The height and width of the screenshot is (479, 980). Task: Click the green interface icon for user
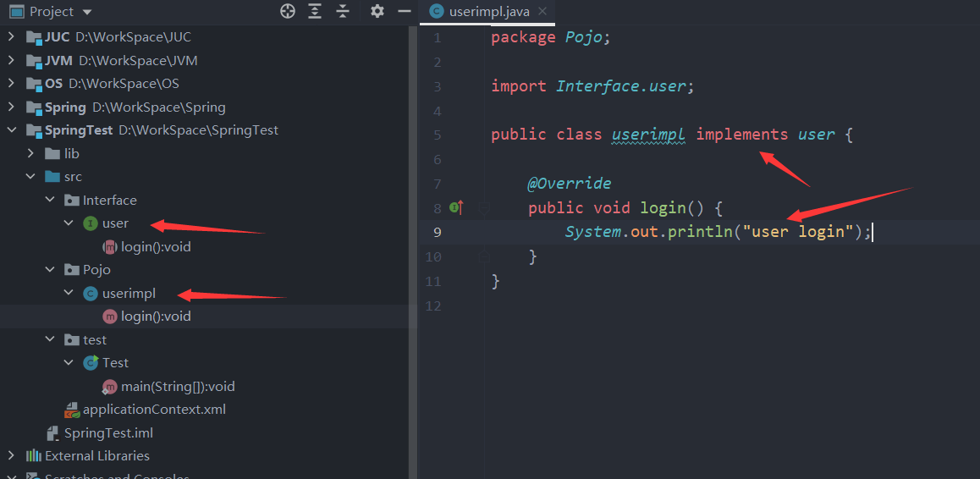click(x=91, y=223)
